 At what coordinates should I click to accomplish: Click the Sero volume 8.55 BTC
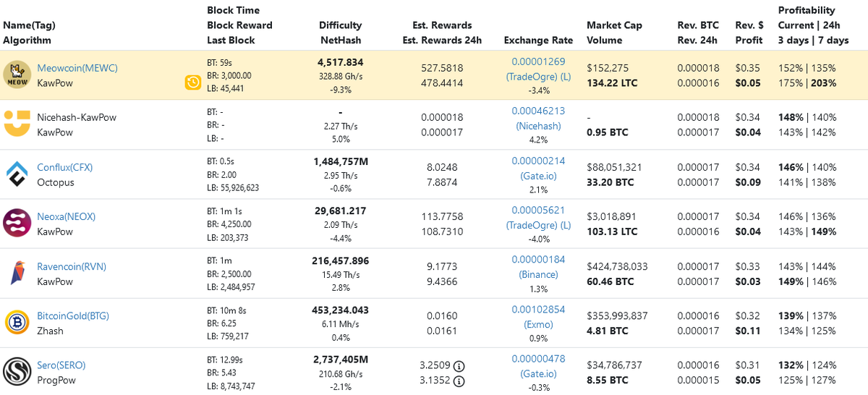(608, 380)
